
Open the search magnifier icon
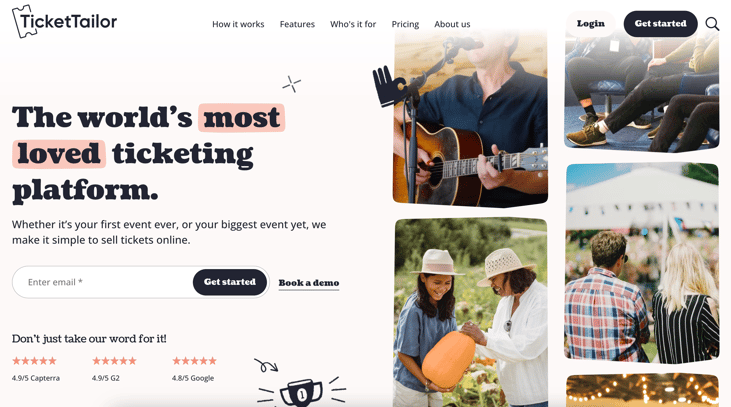click(712, 24)
